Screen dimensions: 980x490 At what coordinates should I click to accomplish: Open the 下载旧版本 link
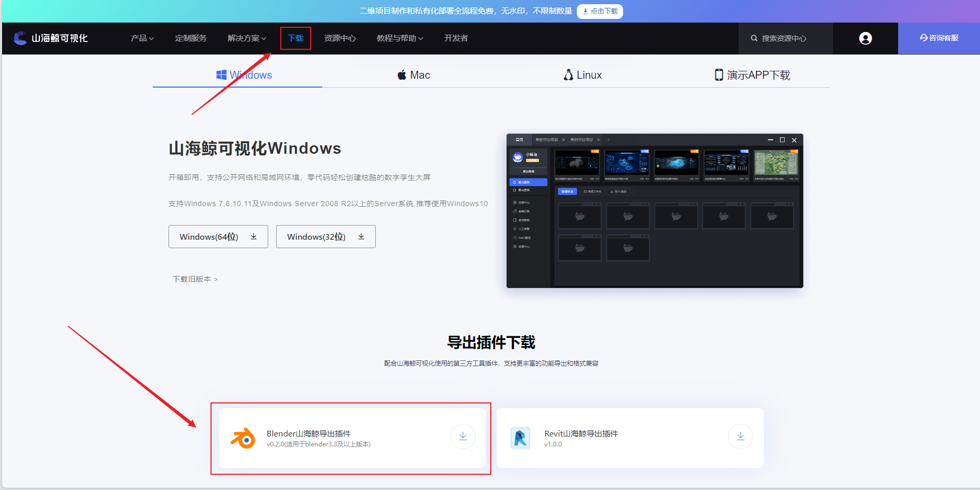[195, 279]
